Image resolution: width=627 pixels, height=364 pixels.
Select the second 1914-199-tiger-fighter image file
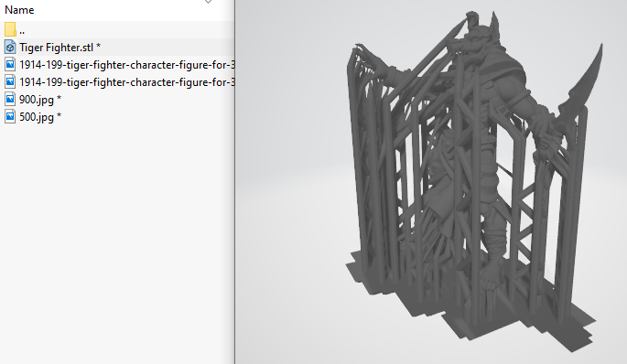coord(117,82)
